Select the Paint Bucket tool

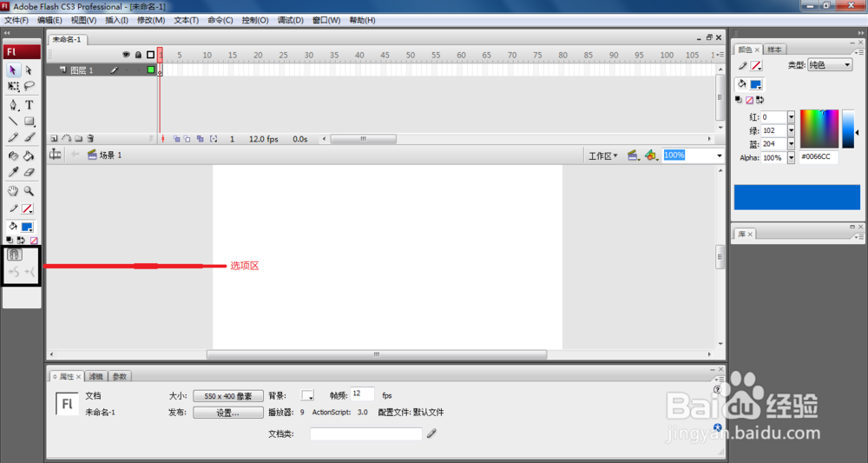(29, 156)
